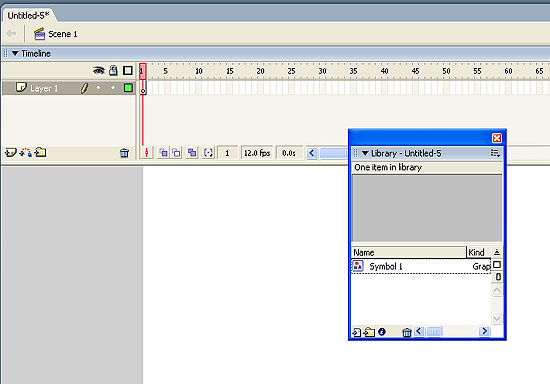Insert a layer folder
The image size is (550, 384).
[x=40, y=152]
